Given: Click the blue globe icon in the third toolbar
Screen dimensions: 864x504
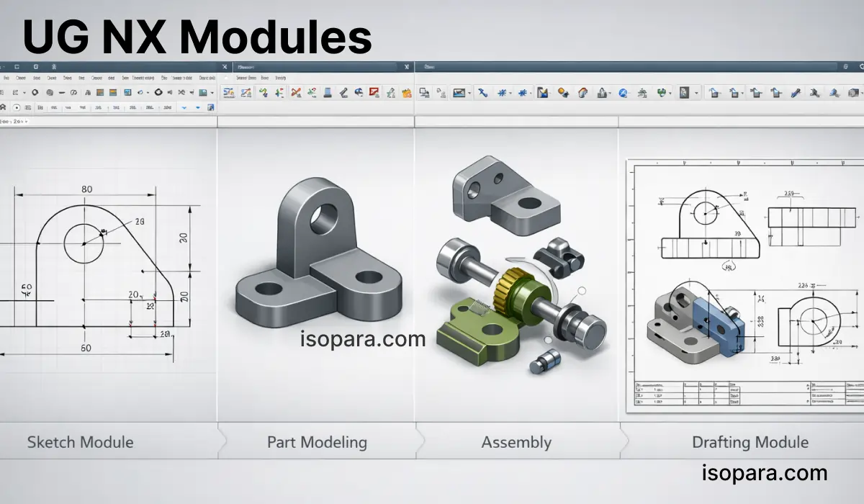Looking at the screenshot, I should coord(623,92).
